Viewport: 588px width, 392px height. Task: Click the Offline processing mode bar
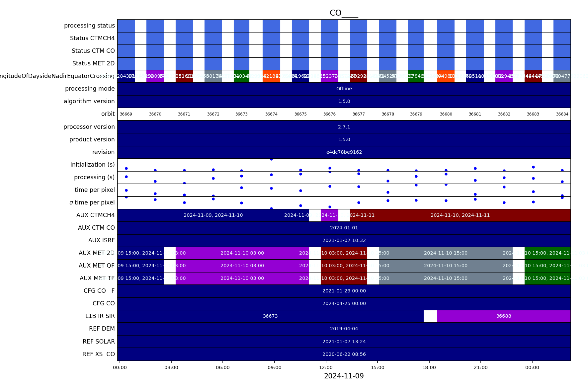click(344, 89)
